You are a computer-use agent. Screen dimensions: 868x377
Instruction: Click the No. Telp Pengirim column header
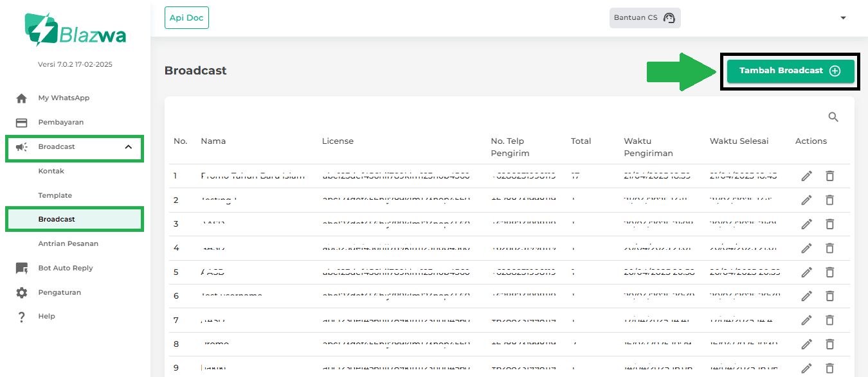[x=511, y=147]
